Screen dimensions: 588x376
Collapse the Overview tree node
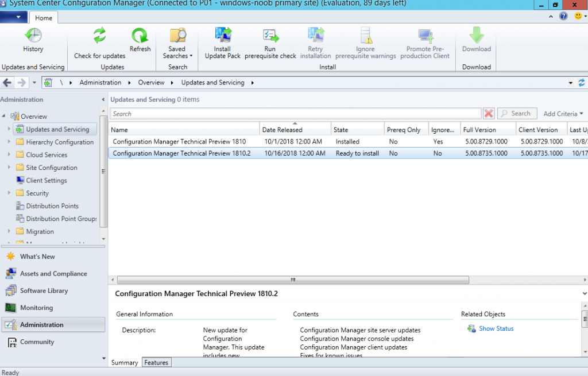click(x=4, y=116)
